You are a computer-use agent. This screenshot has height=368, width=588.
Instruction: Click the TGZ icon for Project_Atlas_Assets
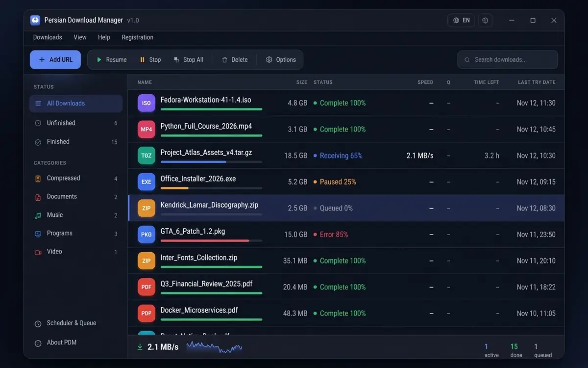point(147,156)
